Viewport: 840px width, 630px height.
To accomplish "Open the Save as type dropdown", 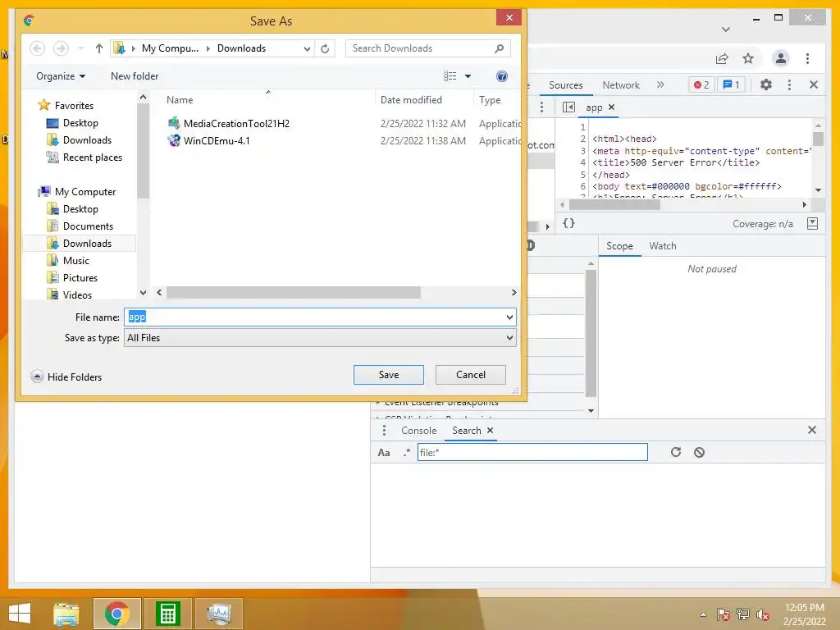I will tap(509, 337).
